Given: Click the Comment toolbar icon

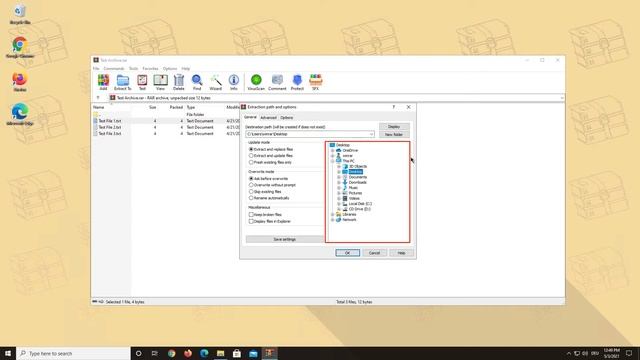Looking at the screenshot, I should tap(277, 82).
